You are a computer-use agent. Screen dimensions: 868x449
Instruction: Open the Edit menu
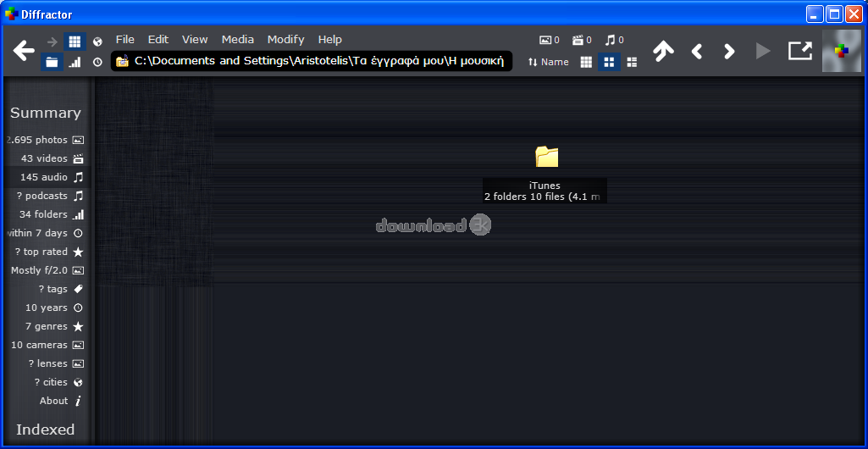coord(158,39)
